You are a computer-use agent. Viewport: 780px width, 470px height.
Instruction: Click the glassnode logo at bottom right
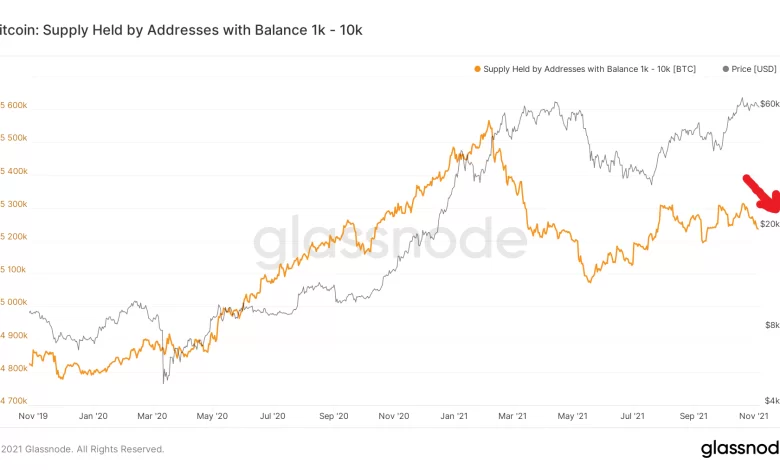pyautogui.click(x=738, y=448)
